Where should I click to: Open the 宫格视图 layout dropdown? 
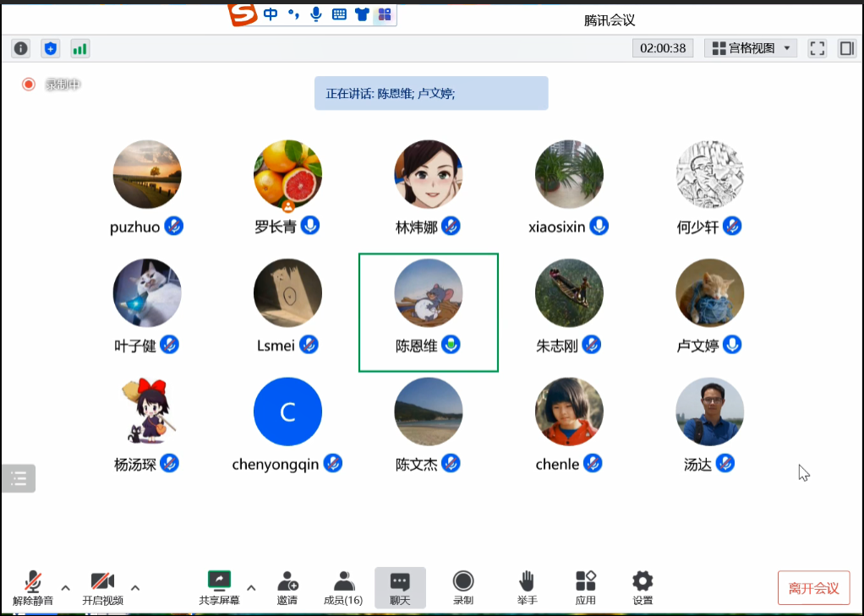point(750,48)
